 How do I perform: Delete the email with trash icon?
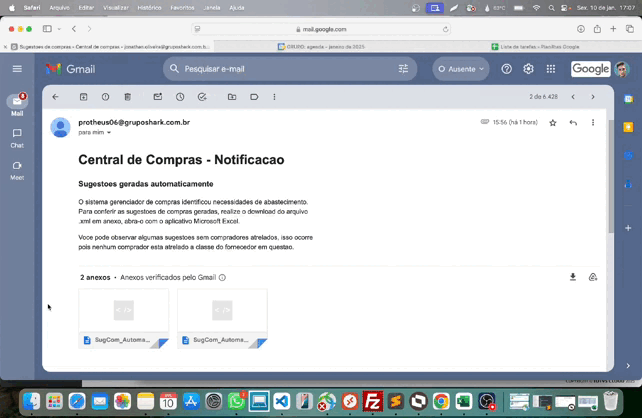click(x=127, y=97)
